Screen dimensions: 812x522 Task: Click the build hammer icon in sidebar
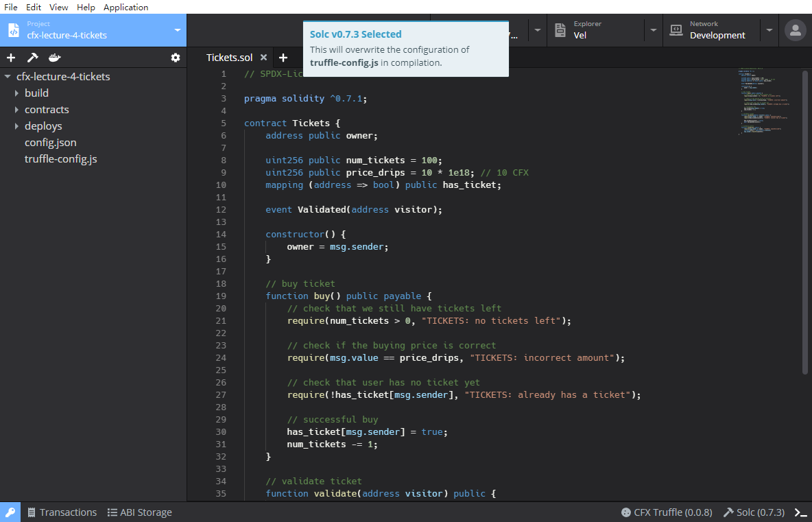[x=32, y=58]
